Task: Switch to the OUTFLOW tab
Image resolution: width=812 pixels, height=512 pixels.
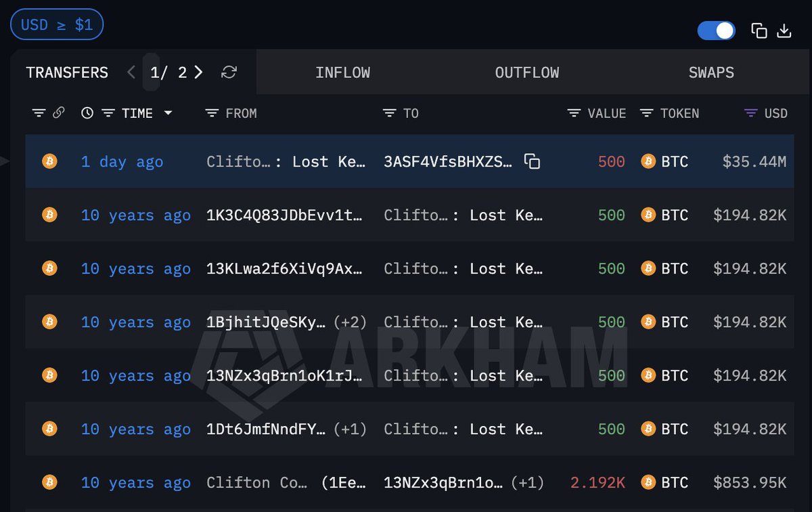Action: [x=527, y=72]
